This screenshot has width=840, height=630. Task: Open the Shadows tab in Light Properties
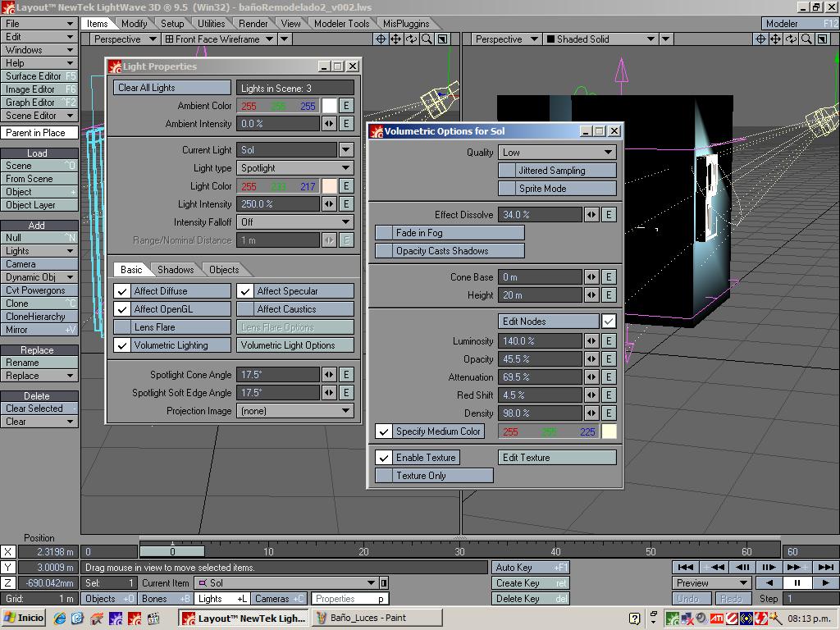(176, 270)
